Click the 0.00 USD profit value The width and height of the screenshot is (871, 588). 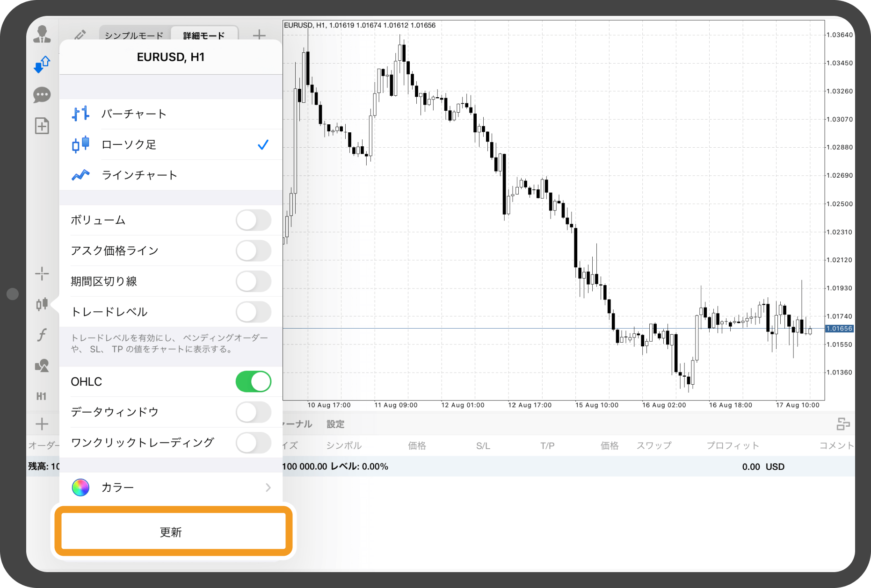pyautogui.click(x=763, y=466)
